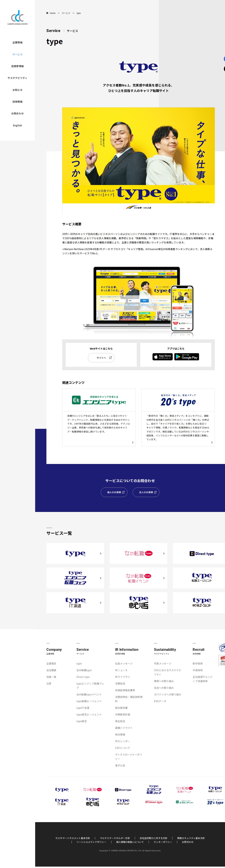Image resolution: width=225 pixels, height=868 pixels.
Task: Open the 企業理念 footer link
Action: pyautogui.click(x=52, y=663)
